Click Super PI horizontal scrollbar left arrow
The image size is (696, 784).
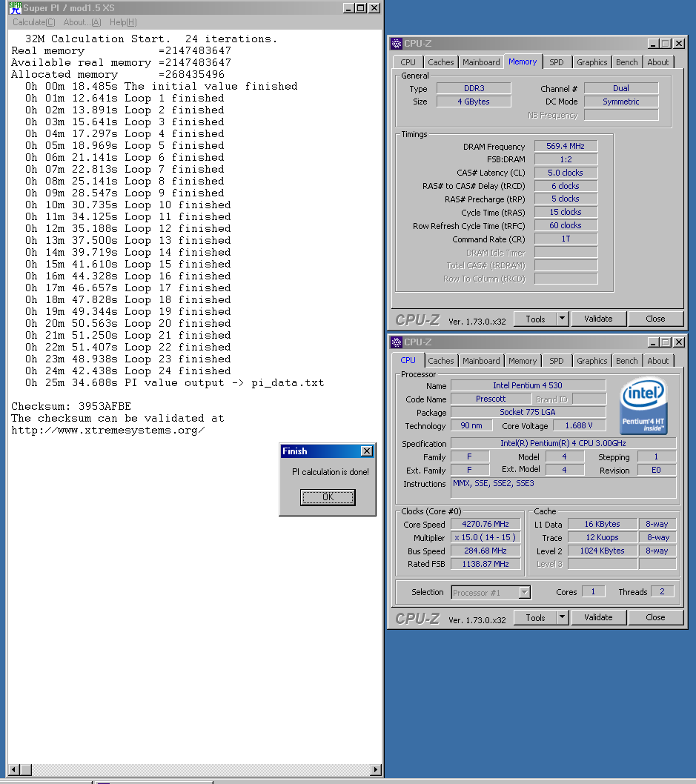click(14, 769)
